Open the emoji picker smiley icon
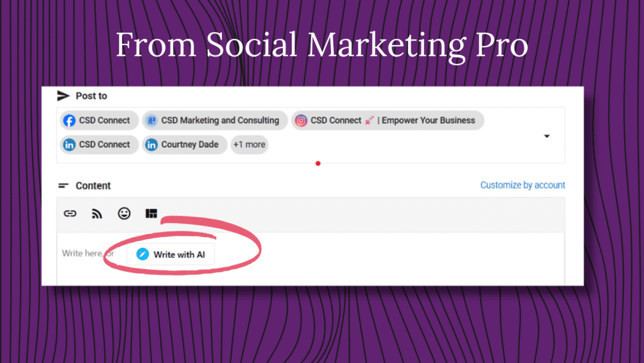The image size is (644, 363). click(x=125, y=214)
